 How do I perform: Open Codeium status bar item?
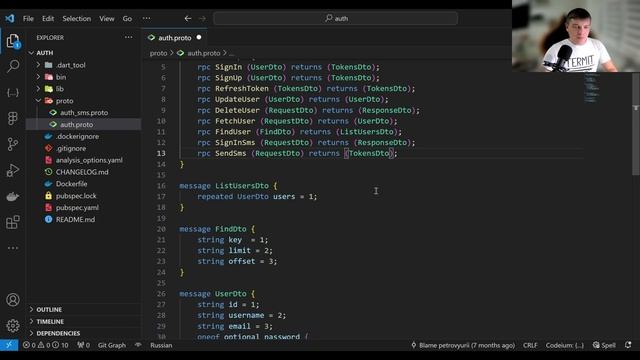click(564, 345)
